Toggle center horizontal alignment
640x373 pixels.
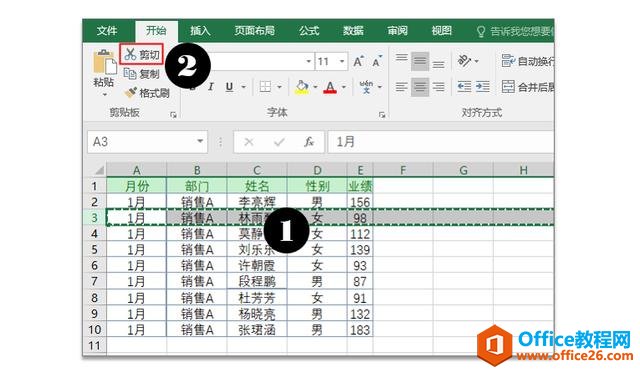tap(420, 87)
